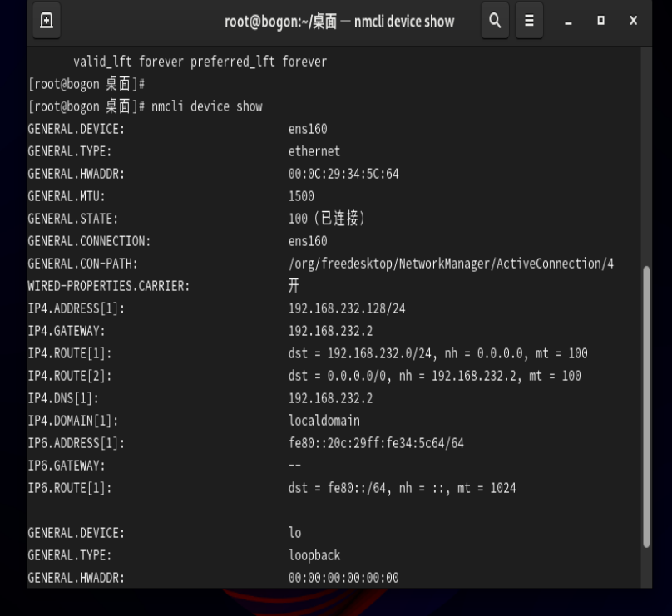Click the GENERAL.DEVICE value ens160
Viewport: 672px width, 616px height.
[x=308, y=129]
